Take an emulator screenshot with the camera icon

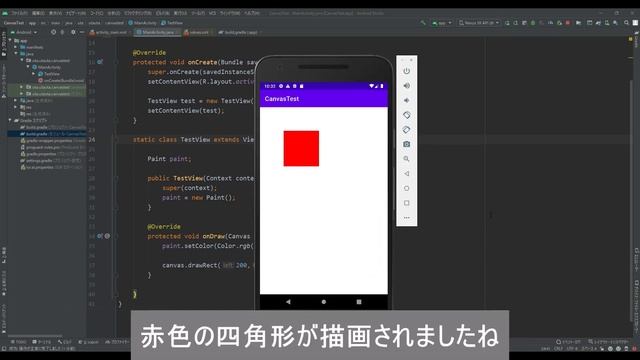[x=407, y=144]
